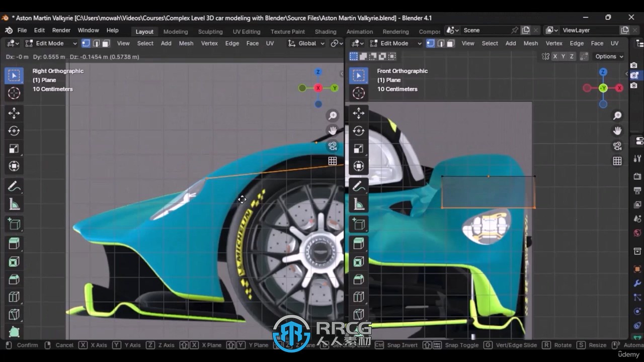Select the Loop Cut tool in left viewport

pyautogui.click(x=14, y=297)
